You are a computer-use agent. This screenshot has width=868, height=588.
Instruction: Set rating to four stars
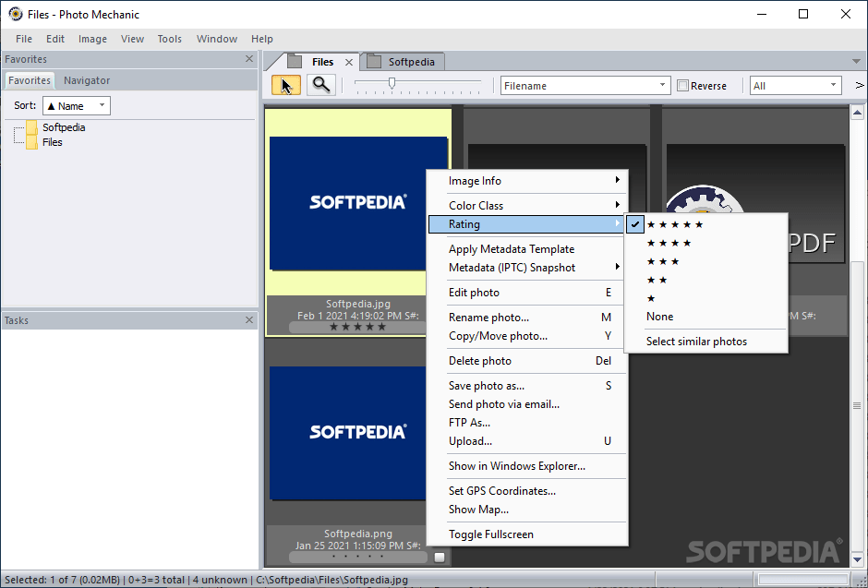point(705,243)
